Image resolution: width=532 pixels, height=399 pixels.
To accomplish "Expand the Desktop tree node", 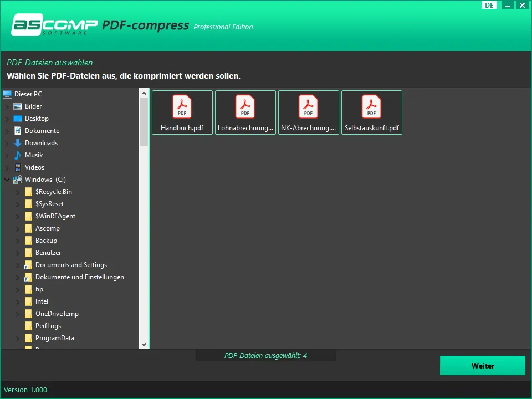I will (7, 119).
